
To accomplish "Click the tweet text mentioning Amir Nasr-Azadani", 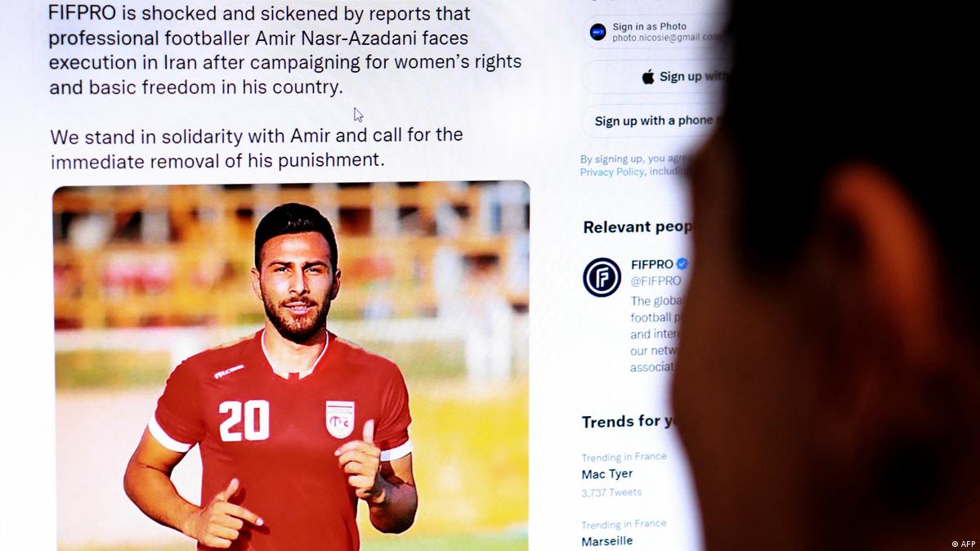I will (285, 50).
